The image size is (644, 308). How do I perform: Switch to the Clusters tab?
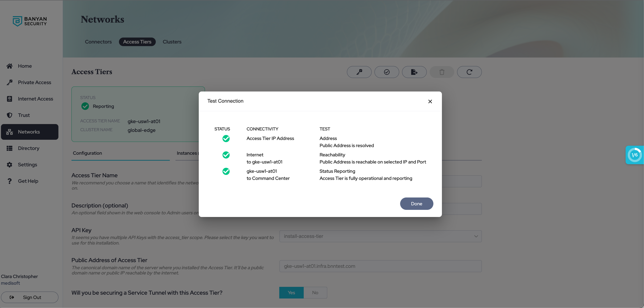click(x=172, y=42)
